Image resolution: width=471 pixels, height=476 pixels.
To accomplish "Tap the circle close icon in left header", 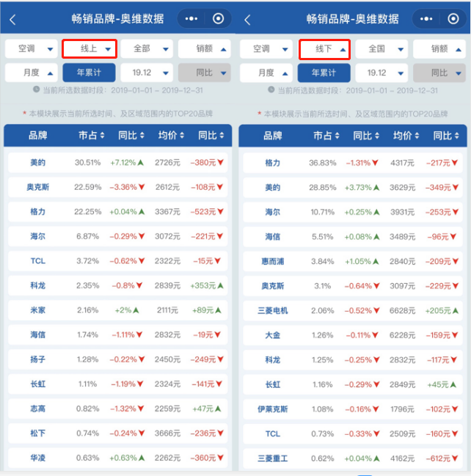I will coord(218,19).
